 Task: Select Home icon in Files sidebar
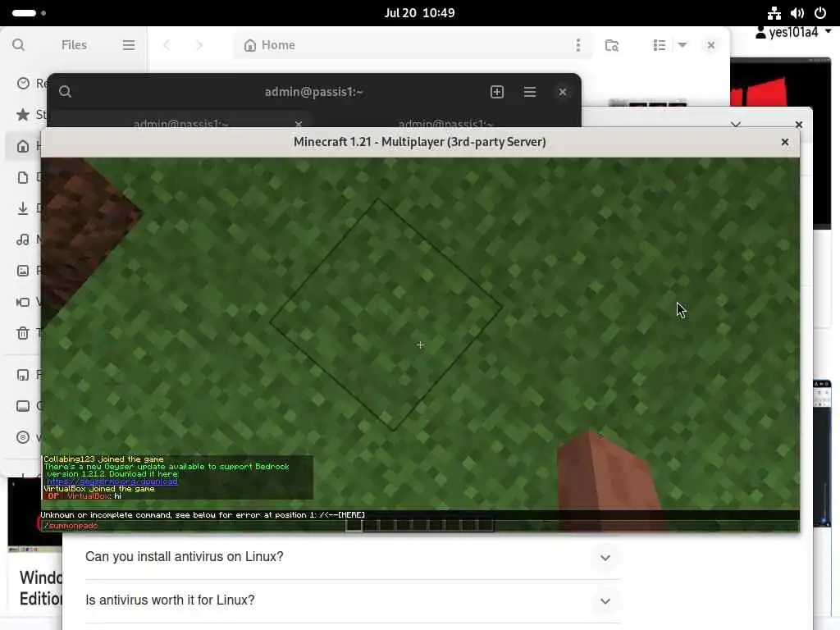click(23, 146)
